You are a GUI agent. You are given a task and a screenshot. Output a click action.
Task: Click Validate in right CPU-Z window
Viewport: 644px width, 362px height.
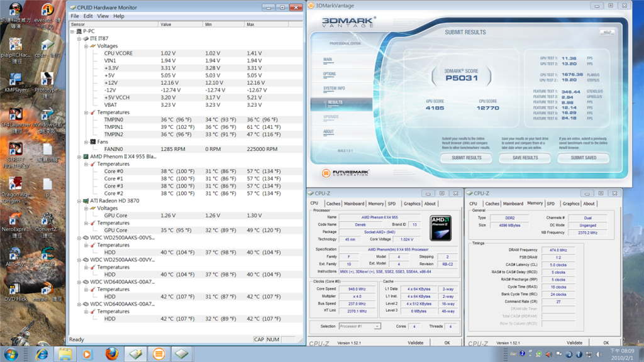[574, 343]
